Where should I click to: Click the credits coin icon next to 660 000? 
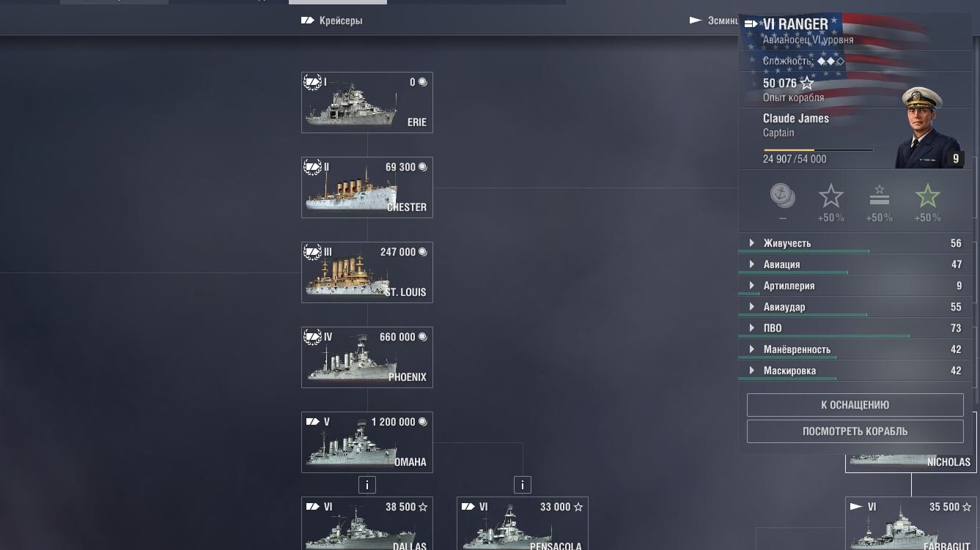pos(422,337)
